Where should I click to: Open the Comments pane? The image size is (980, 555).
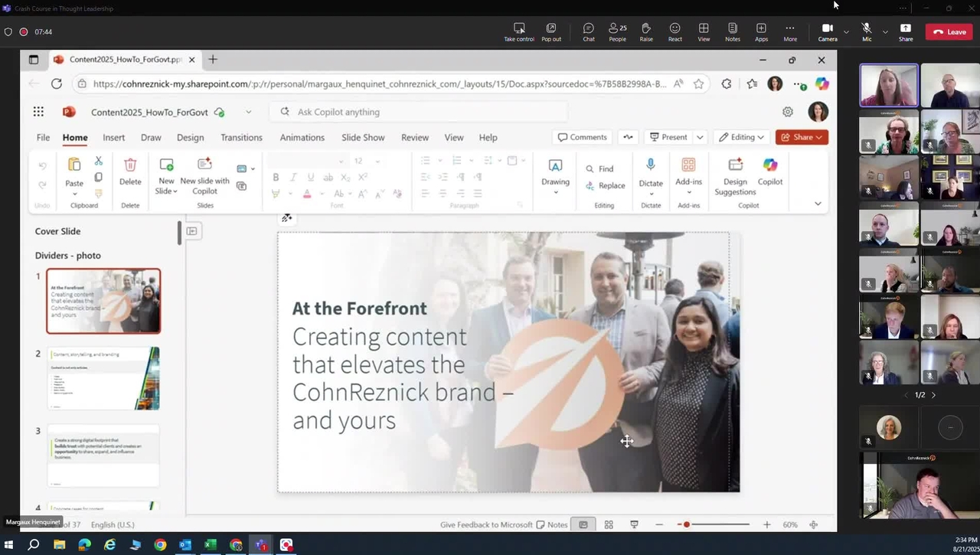coord(583,137)
